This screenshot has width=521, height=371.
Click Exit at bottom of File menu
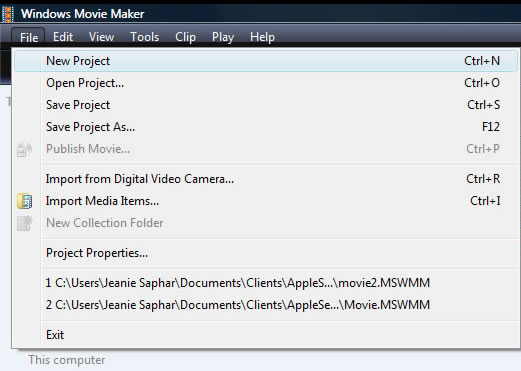click(x=266, y=335)
